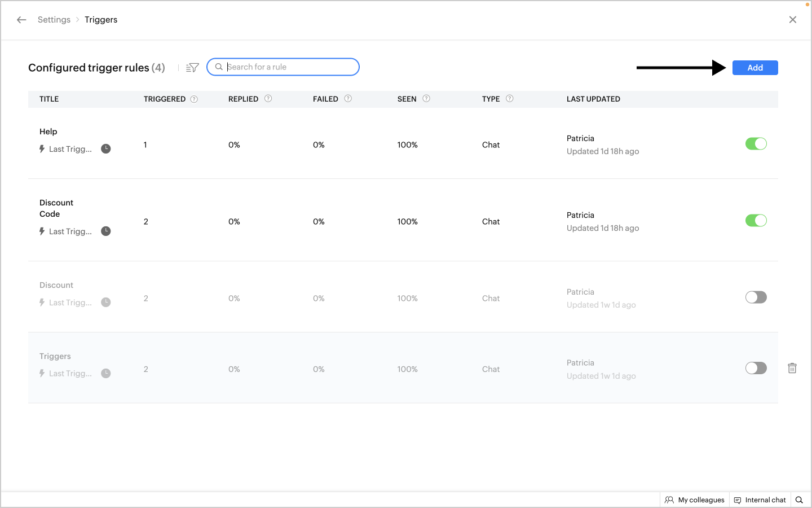Click lightning bolt icon in Discount row
812x508 pixels.
42,303
